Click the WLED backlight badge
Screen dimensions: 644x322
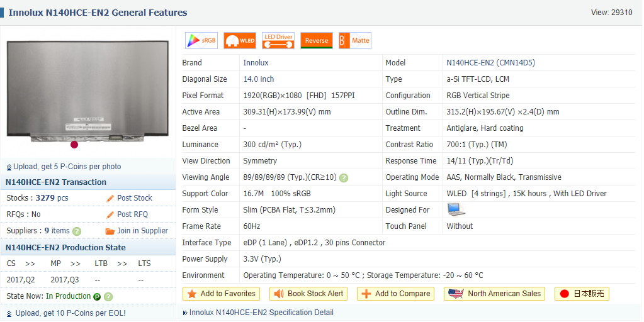(240, 41)
